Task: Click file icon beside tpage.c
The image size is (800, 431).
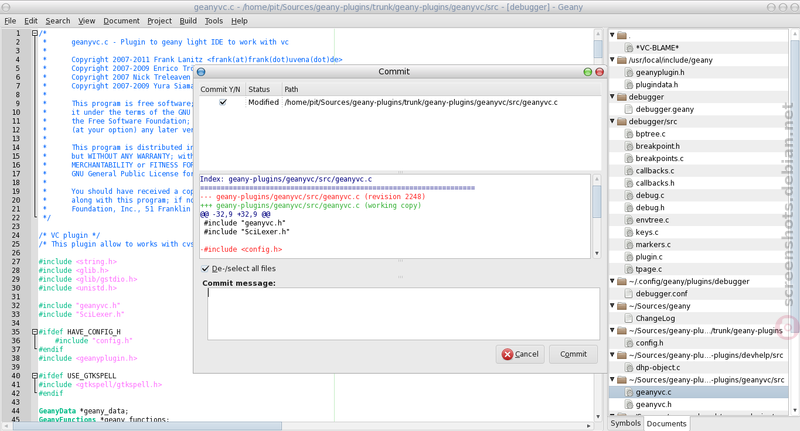Action: coord(629,269)
